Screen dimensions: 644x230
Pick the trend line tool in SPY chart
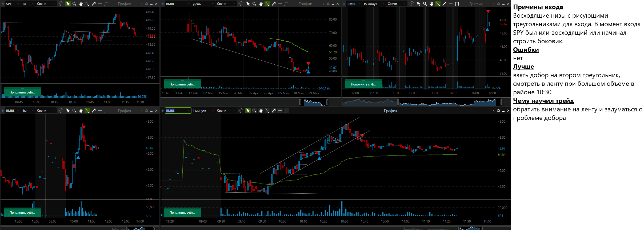(87, 4)
